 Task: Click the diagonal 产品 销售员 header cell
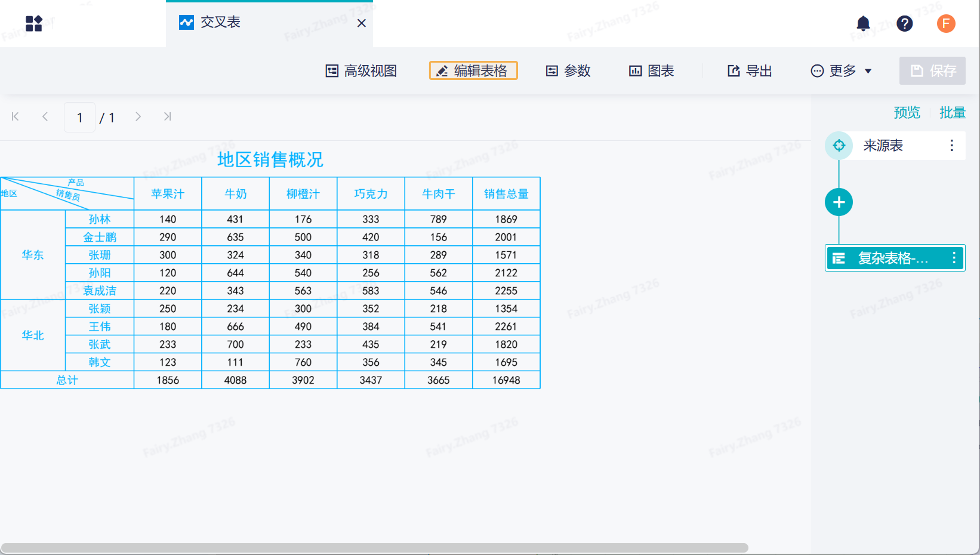point(67,194)
